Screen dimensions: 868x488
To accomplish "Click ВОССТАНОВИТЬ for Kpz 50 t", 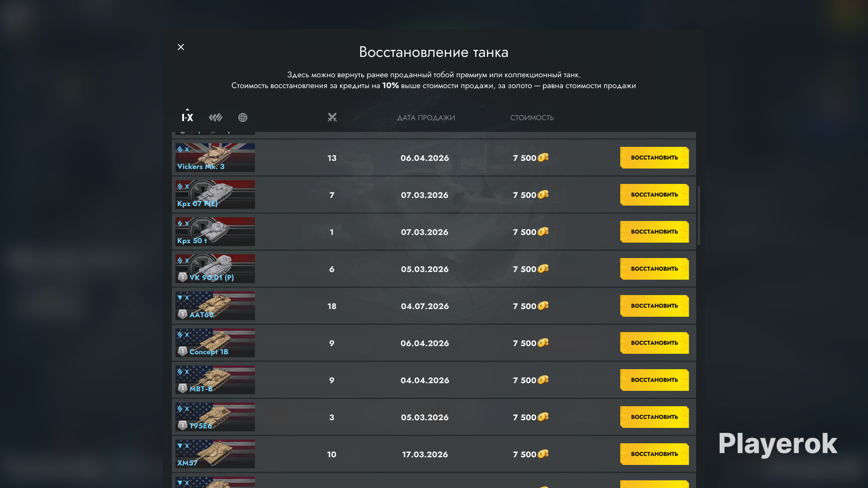I will pos(654,232).
